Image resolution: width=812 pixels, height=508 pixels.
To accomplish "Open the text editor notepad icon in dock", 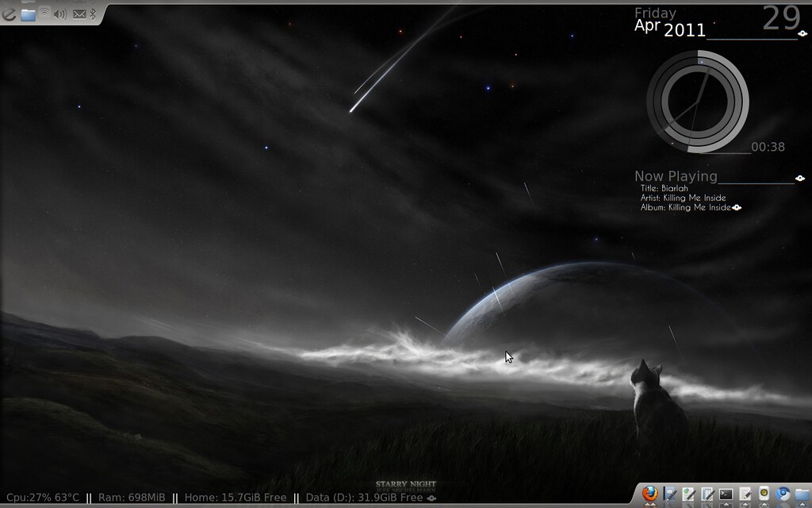I will point(745,494).
